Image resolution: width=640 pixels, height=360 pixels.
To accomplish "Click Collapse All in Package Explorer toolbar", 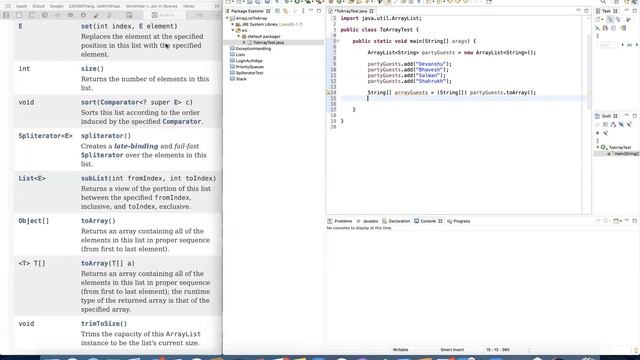I will [x=278, y=11].
